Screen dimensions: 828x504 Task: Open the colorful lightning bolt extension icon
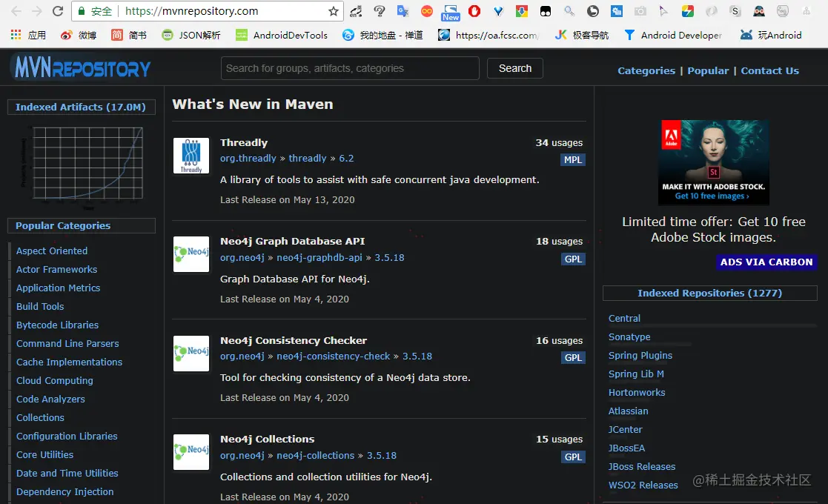(688, 11)
